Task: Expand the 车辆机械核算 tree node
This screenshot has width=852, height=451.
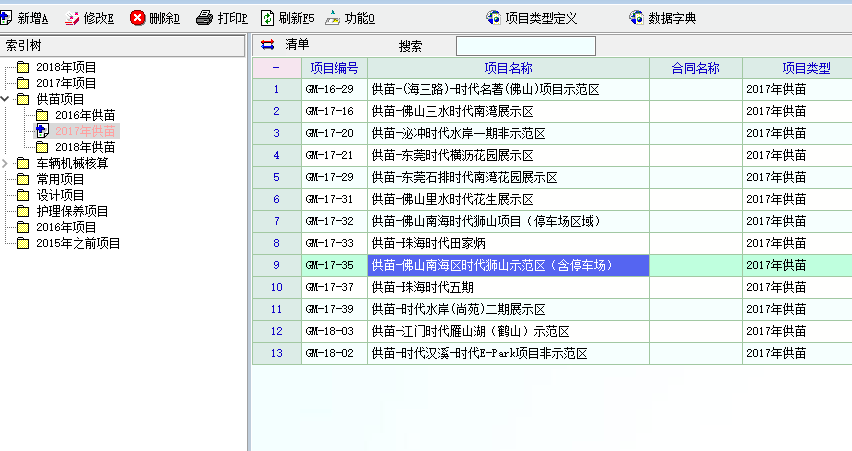Action: coord(7,163)
